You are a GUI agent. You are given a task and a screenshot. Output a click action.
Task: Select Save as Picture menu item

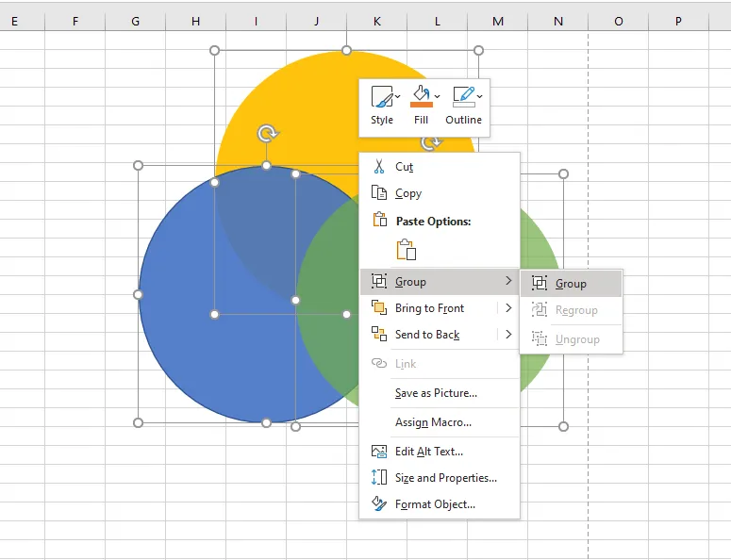(x=436, y=393)
